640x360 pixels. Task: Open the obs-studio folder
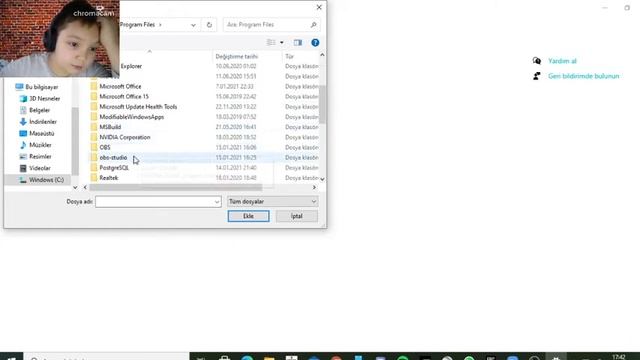click(113, 158)
